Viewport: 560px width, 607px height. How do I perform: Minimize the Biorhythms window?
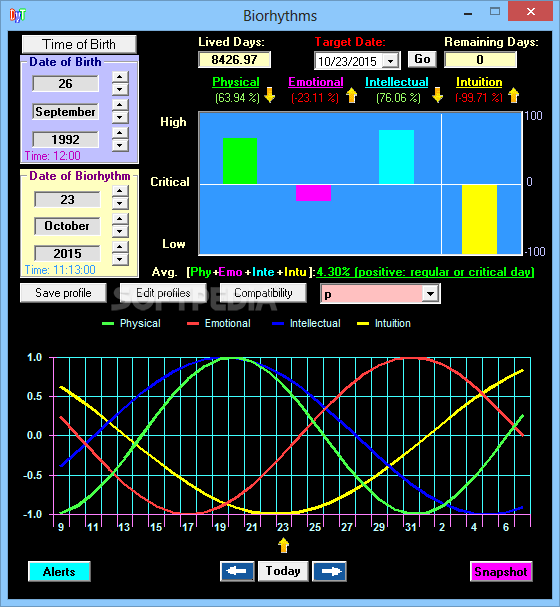coord(468,13)
